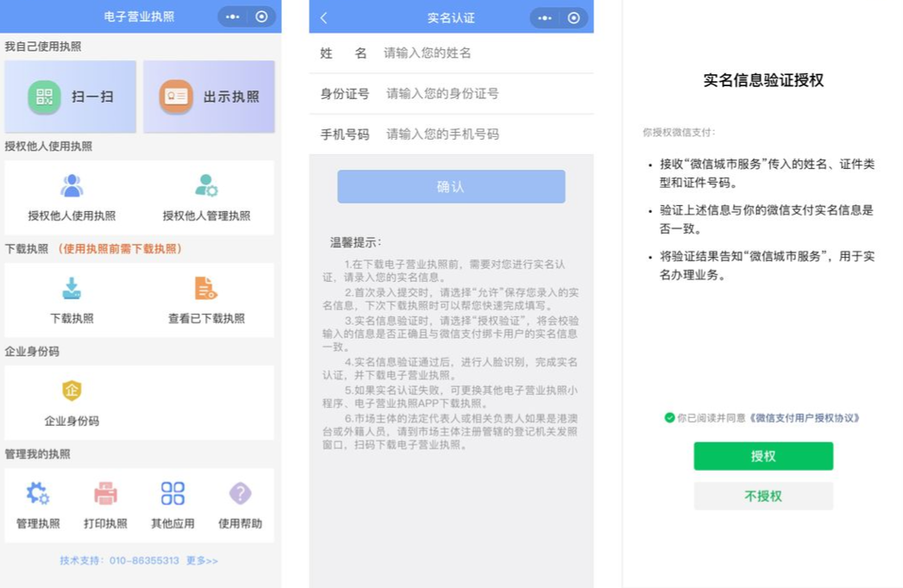Click the 打印执照 caption
903x588 pixels.
[105, 523]
